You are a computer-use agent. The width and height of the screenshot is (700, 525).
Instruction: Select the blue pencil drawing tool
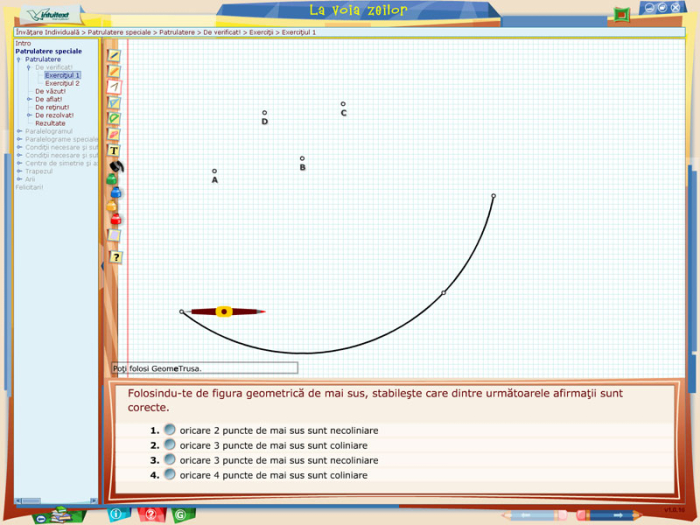point(114,56)
